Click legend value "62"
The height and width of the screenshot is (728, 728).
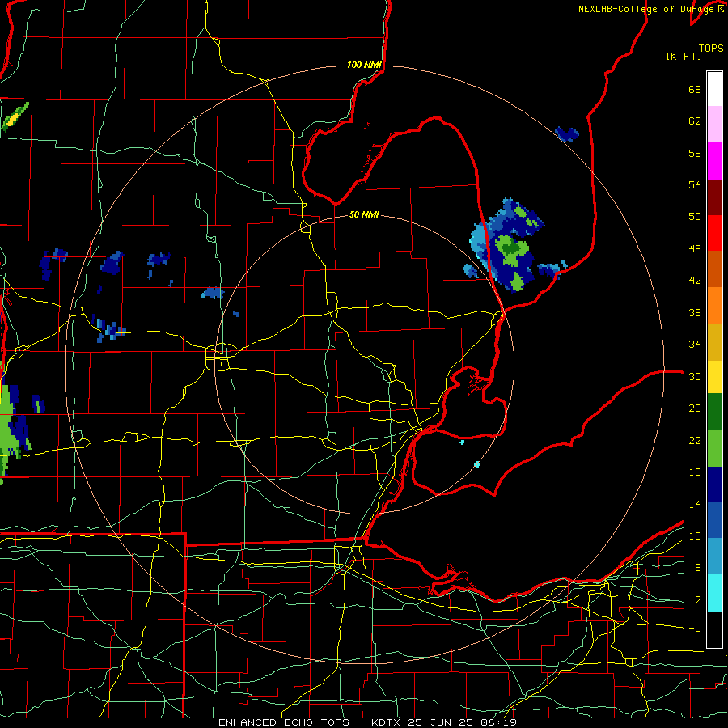pyautogui.click(x=695, y=121)
